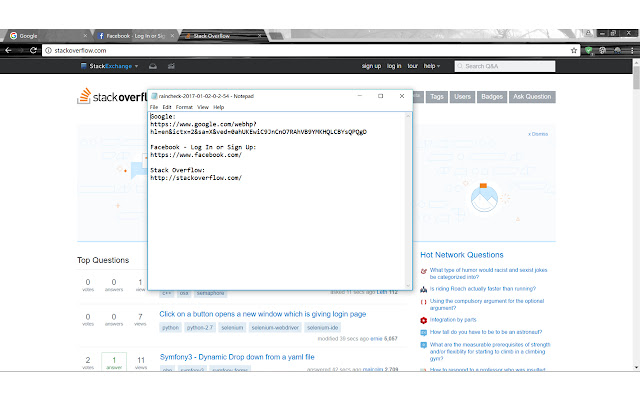Click the browser page scrollbar thumb
This screenshot has height=400, width=640.
coord(636,78)
